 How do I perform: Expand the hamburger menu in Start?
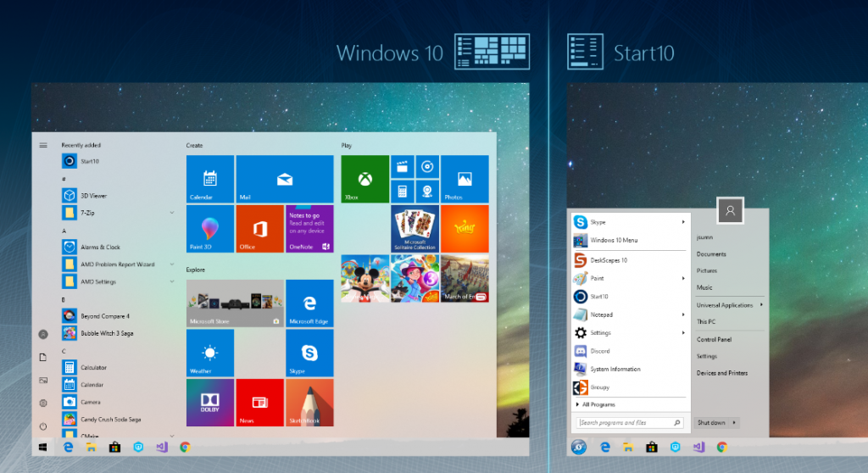[43, 145]
